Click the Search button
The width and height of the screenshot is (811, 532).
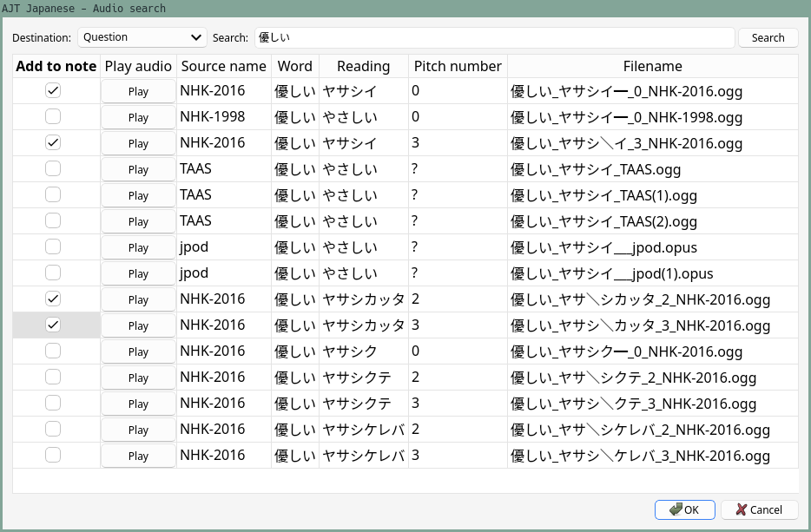pyautogui.click(x=768, y=37)
